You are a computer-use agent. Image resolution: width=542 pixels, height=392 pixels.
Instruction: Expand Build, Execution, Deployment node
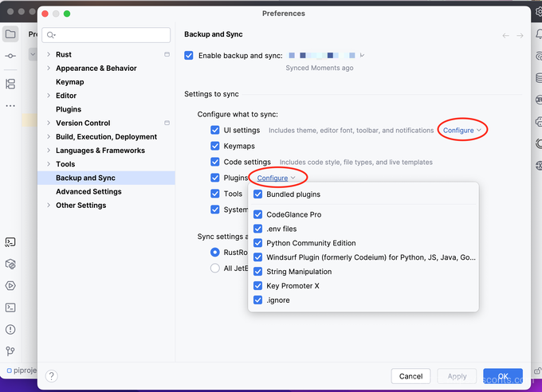click(x=49, y=136)
